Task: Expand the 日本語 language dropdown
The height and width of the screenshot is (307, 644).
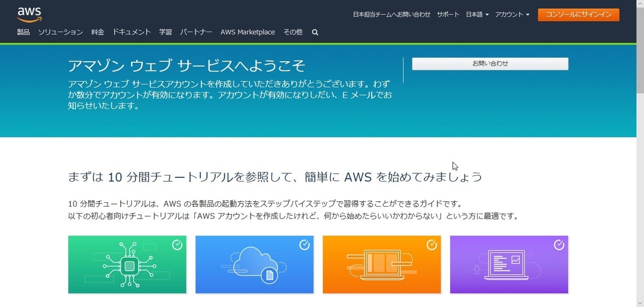Action: point(477,14)
